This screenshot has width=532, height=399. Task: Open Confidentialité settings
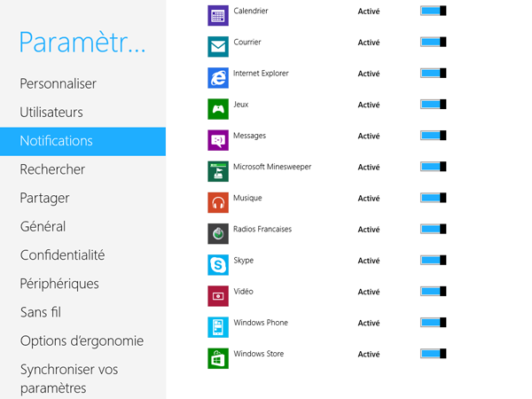62,255
